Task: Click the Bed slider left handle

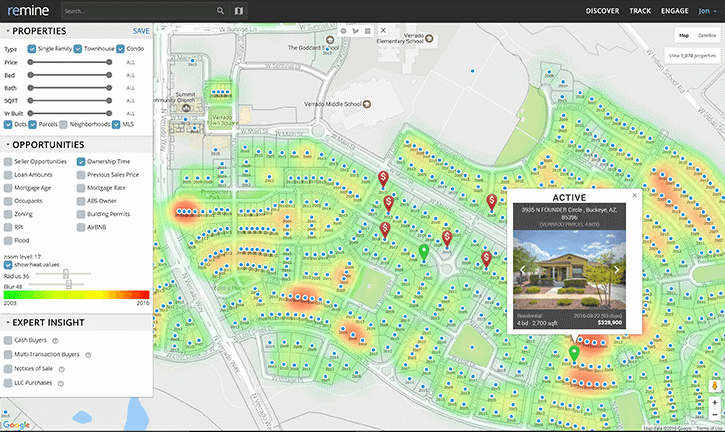Action: pyautogui.click(x=30, y=75)
